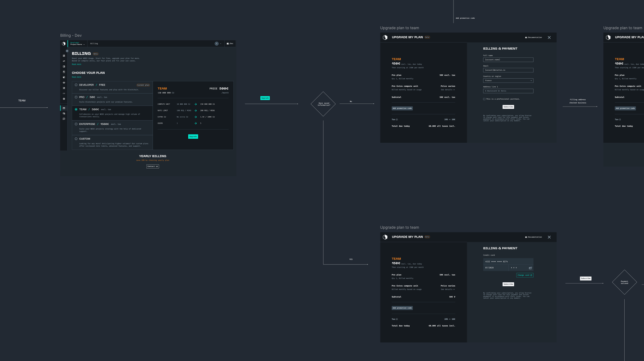644x361 pixels.
Task: Select the Enterprise / 1500€ plan radio button
Action: click(x=76, y=124)
